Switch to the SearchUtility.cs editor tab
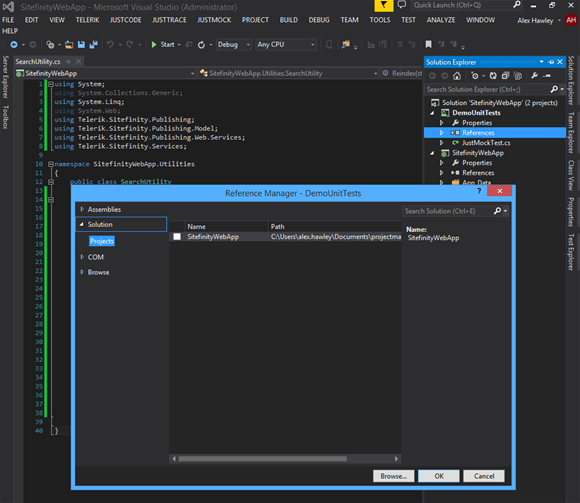The image size is (580, 503). [x=38, y=61]
